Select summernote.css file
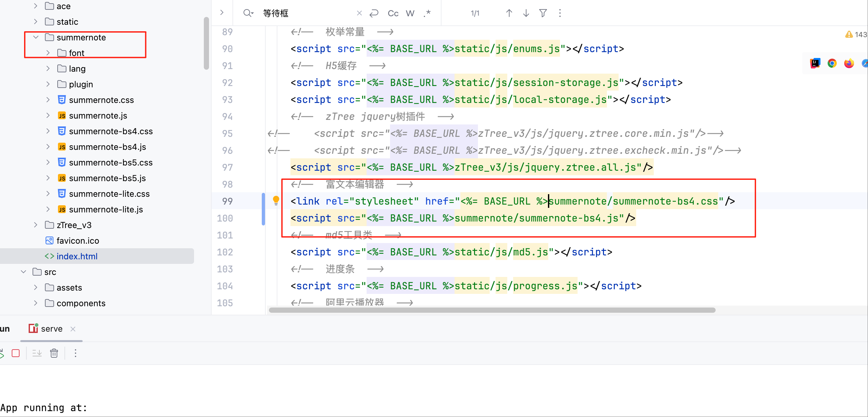 (101, 100)
